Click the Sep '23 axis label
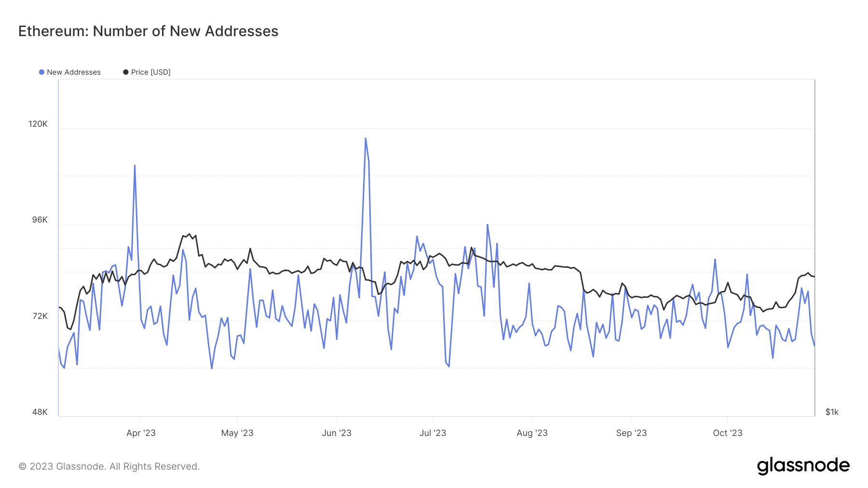This screenshot has width=868, height=488. pyautogui.click(x=631, y=433)
